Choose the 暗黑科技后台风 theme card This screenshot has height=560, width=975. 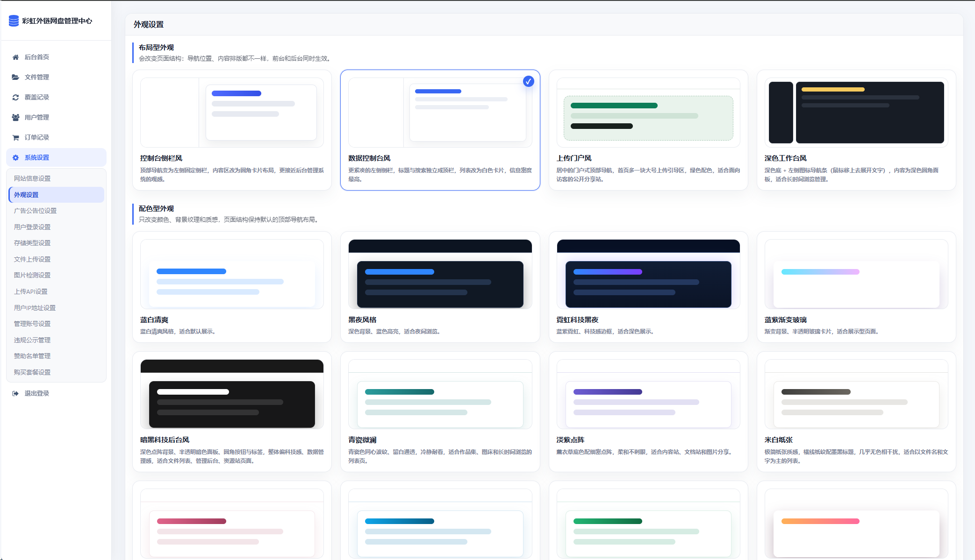(x=232, y=411)
